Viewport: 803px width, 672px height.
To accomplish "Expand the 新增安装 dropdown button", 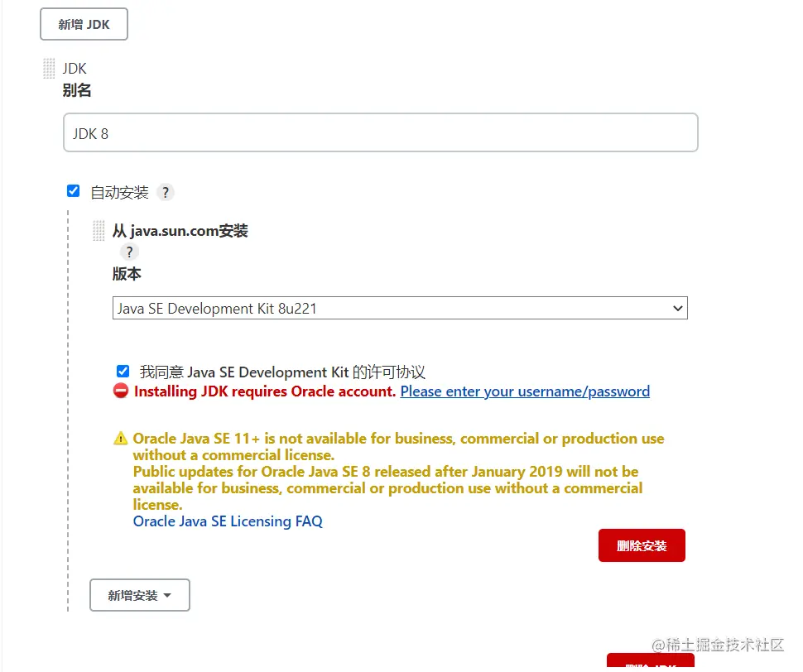I will pos(140,595).
